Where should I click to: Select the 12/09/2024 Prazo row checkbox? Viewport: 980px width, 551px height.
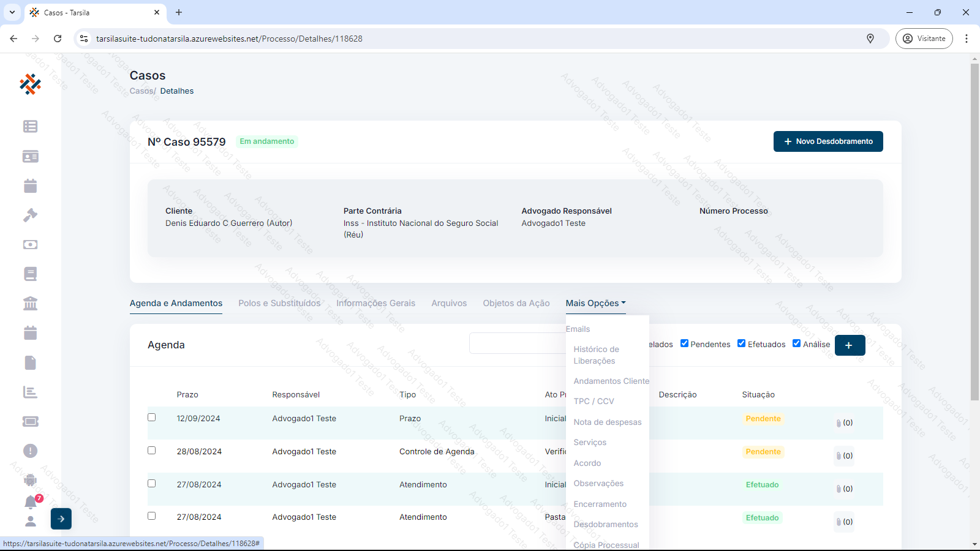(151, 418)
